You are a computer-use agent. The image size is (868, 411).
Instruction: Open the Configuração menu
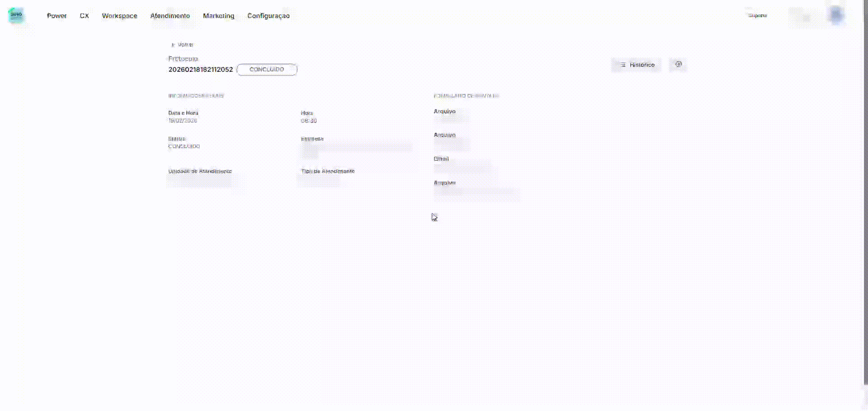coord(268,16)
